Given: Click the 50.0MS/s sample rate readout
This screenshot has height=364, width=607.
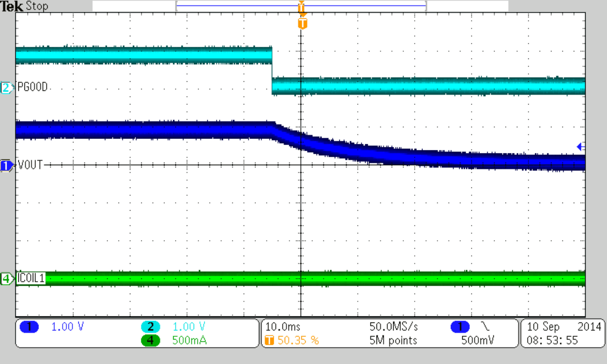Looking at the screenshot, I should point(394,327).
